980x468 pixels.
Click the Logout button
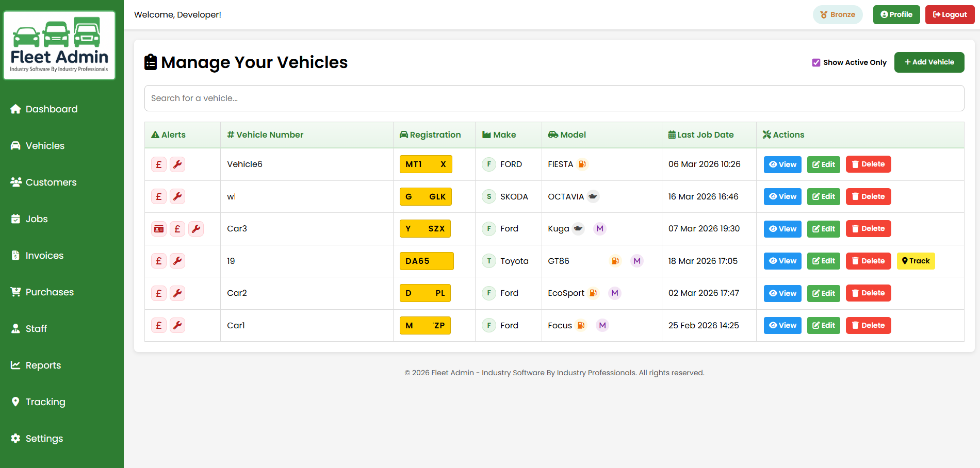[950, 14]
